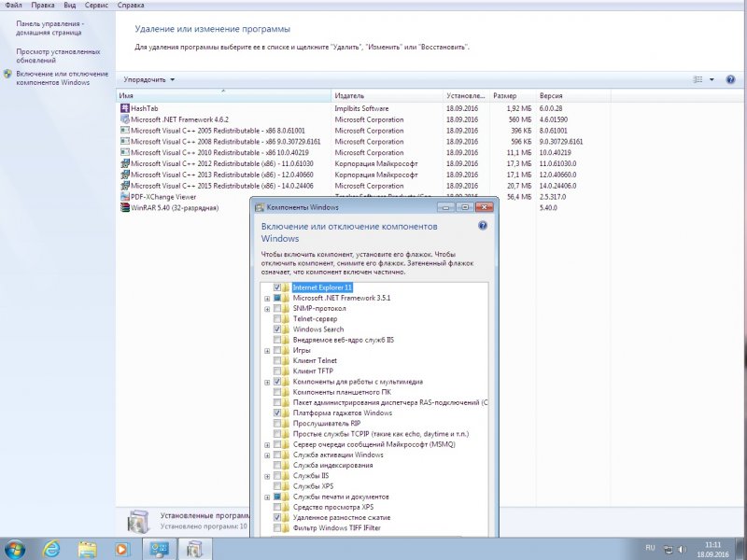
Task: Click the Visual C++ 2012 Redistributable icon
Action: (125, 163)
